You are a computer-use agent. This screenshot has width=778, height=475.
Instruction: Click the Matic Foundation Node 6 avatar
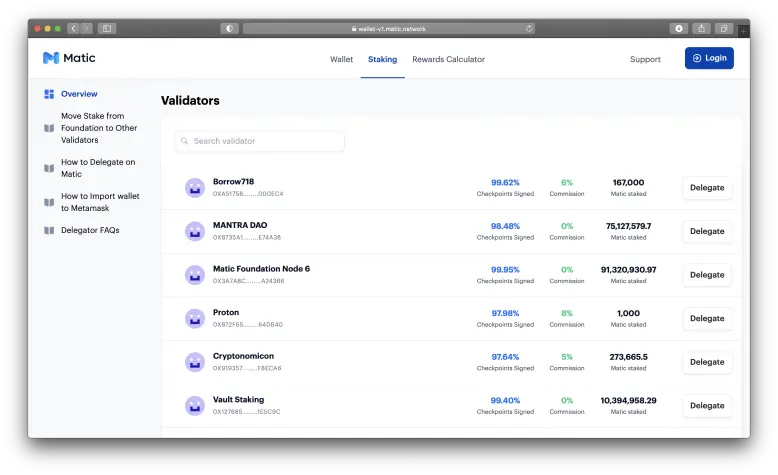[195, 275]
